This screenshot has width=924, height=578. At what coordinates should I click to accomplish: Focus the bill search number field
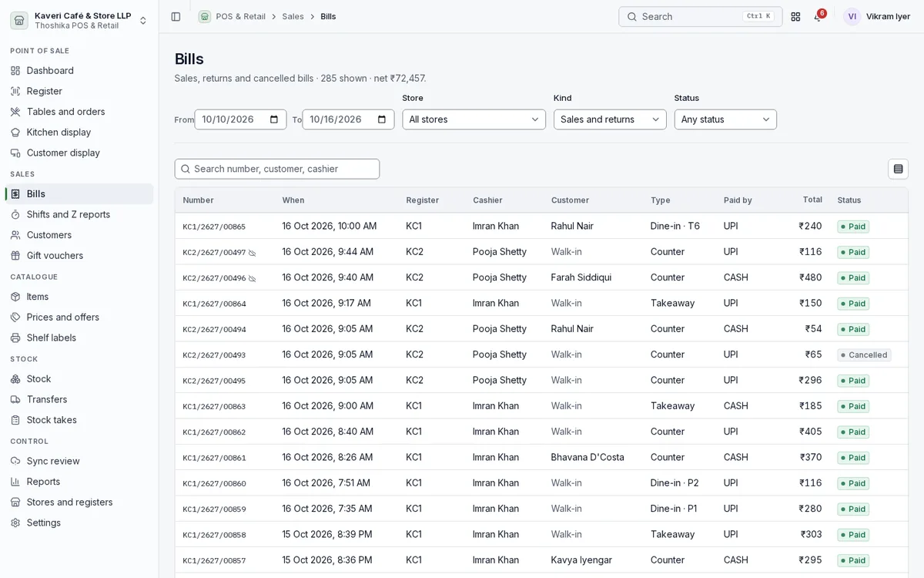[x=277, y=169]
